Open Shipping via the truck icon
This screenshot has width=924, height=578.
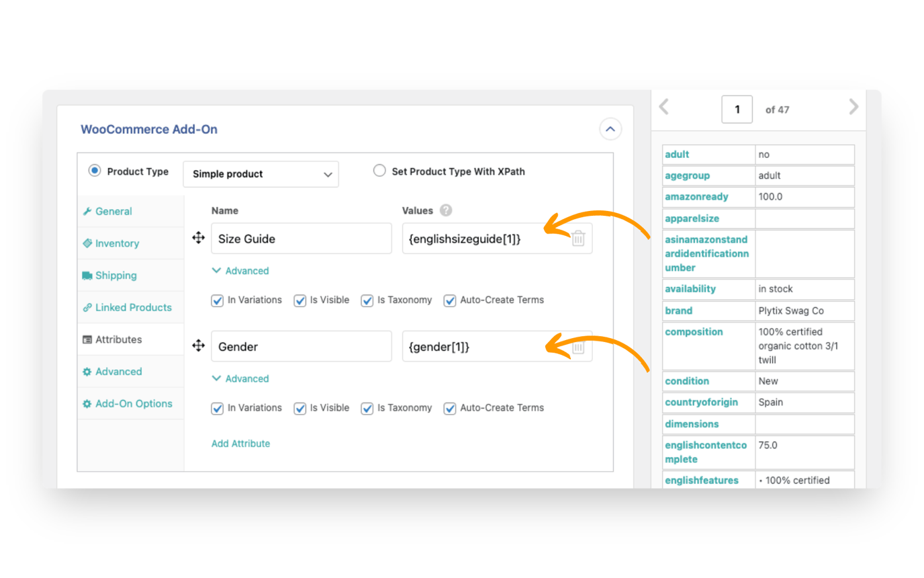[x=89, y=275]
